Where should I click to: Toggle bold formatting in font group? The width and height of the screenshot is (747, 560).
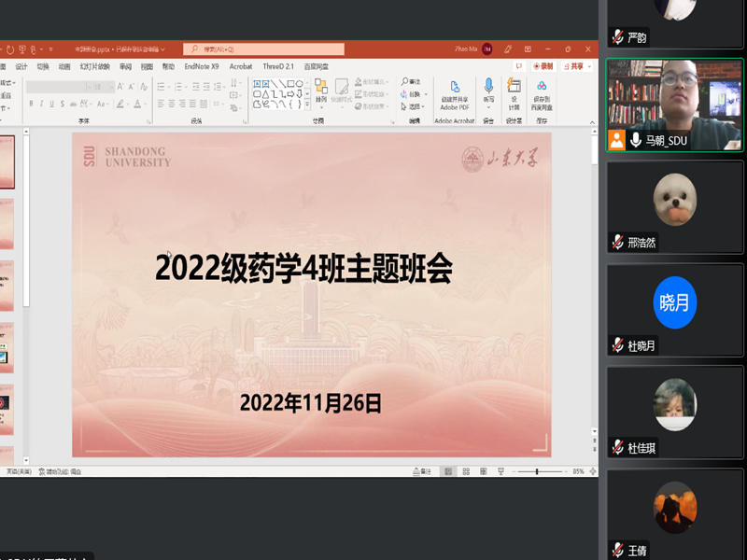[x=31, y=104]
